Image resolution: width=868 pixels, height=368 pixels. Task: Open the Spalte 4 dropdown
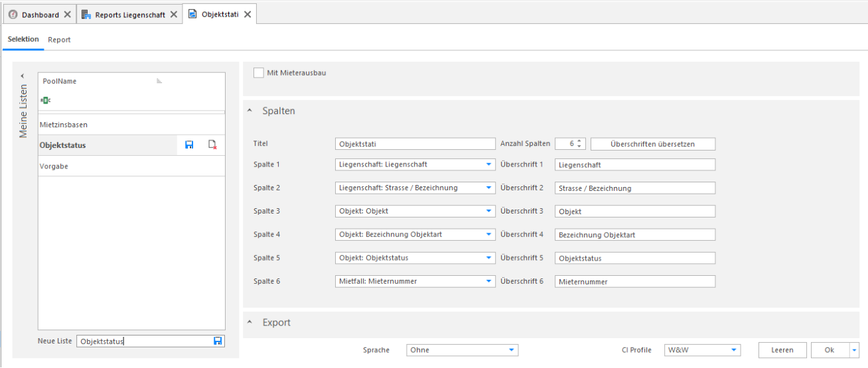[489, 234]
